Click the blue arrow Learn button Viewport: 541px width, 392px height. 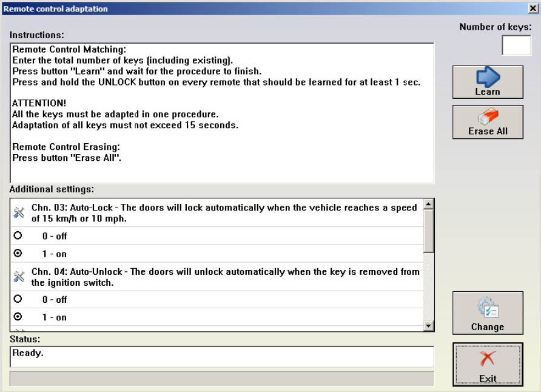pos(487,82)
